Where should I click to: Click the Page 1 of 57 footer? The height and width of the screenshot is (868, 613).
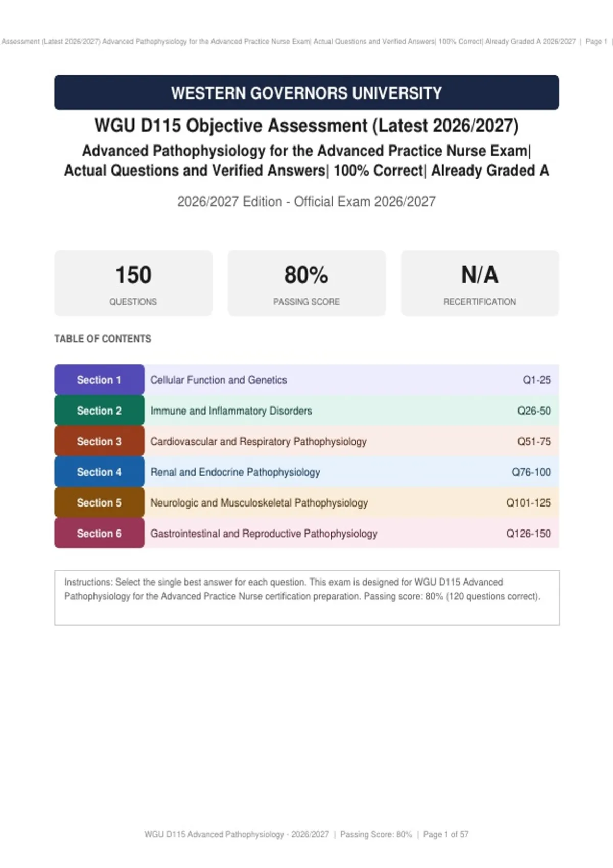tap(445, 834)
